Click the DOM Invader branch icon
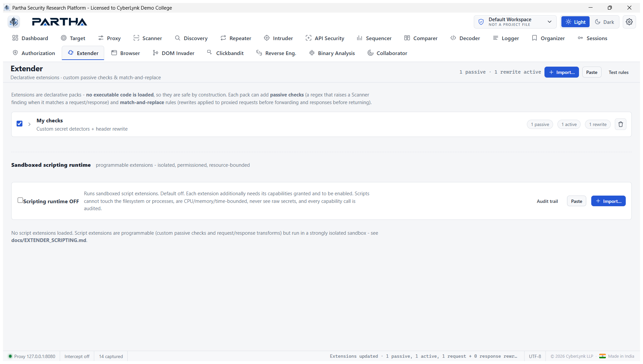 156,53
